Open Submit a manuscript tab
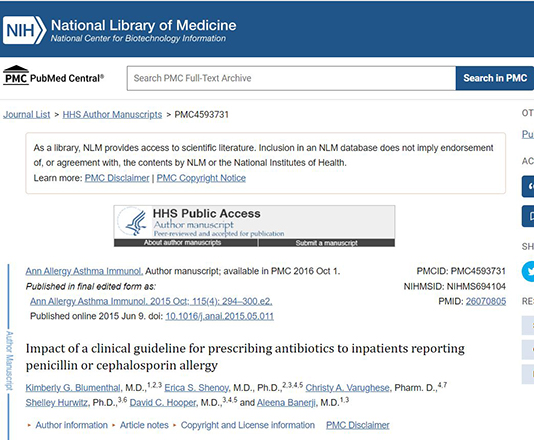 (x=327, y=242)
